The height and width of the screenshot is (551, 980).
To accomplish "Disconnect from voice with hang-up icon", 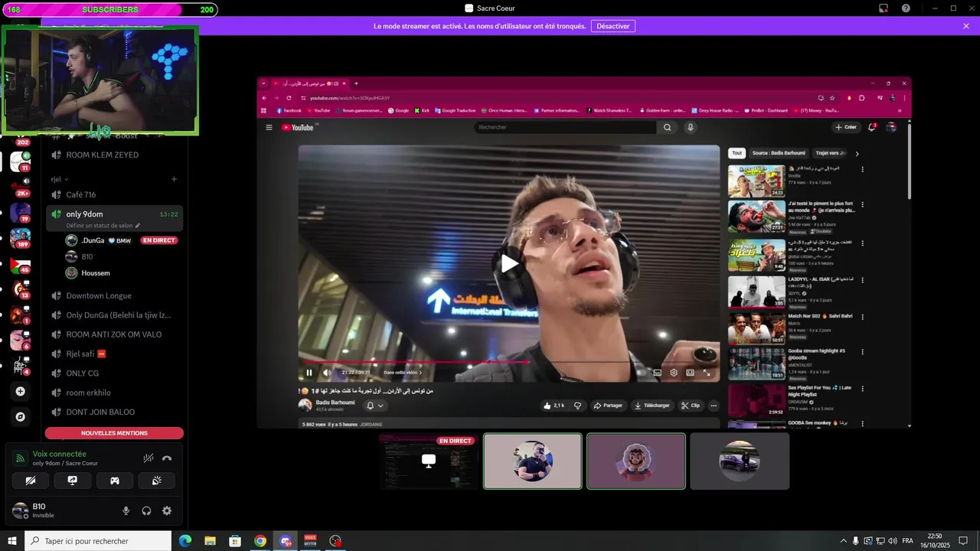I will (167, 458).
